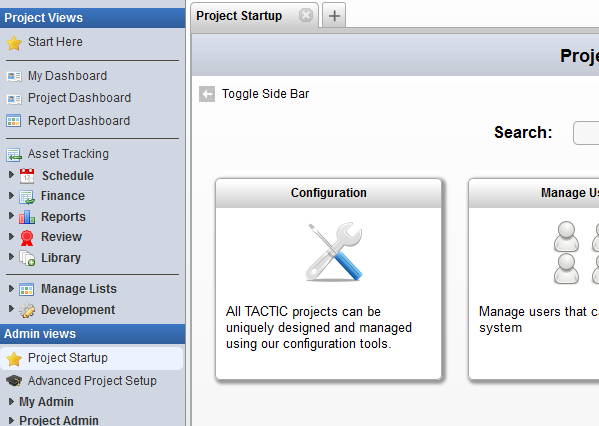Image resolution: width=599 pixels, height=426 pixels.
Task: Expand the Project Admin arrow
Action: pos(11,420)
